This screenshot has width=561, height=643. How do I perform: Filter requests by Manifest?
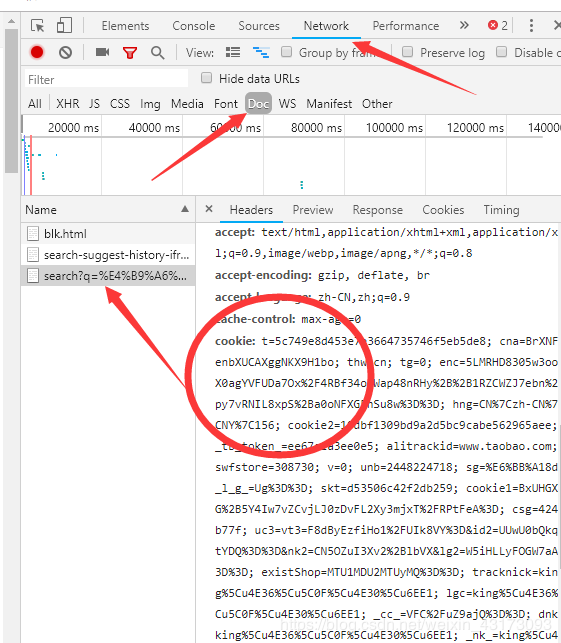coord(329,104)
